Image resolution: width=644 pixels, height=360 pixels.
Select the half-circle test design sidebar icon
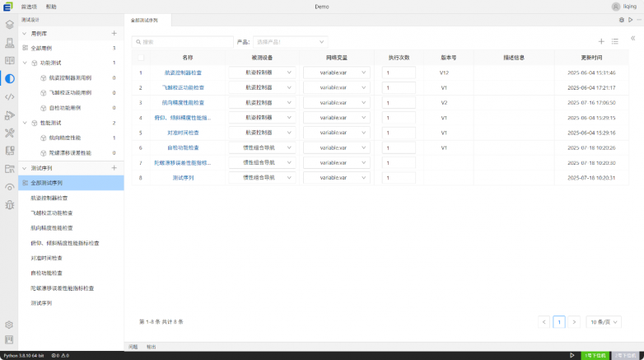[9, 78]
